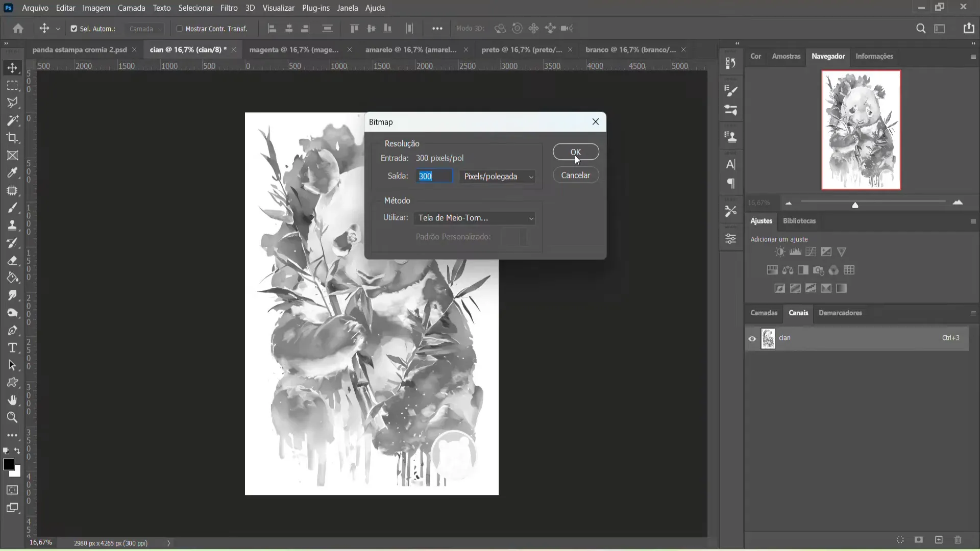The width and height of the screenshot is (980, 551).
Task: Expand the status bar info arrow
Action: tap(168, 543)
